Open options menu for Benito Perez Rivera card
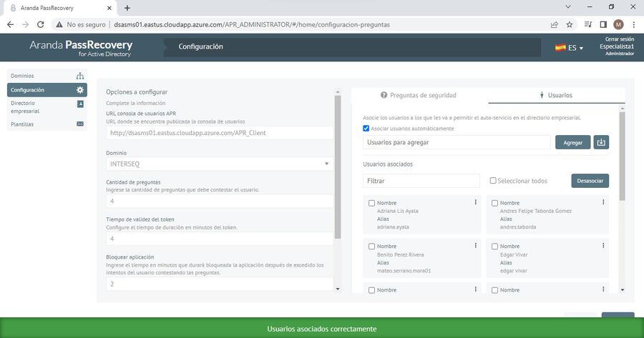The image size is (644, 338). pos(476,245)
